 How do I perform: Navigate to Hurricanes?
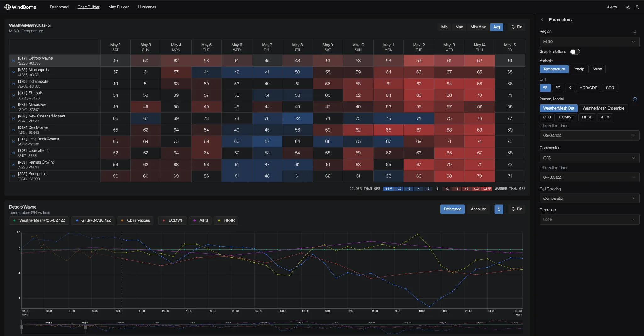point(147,7)
